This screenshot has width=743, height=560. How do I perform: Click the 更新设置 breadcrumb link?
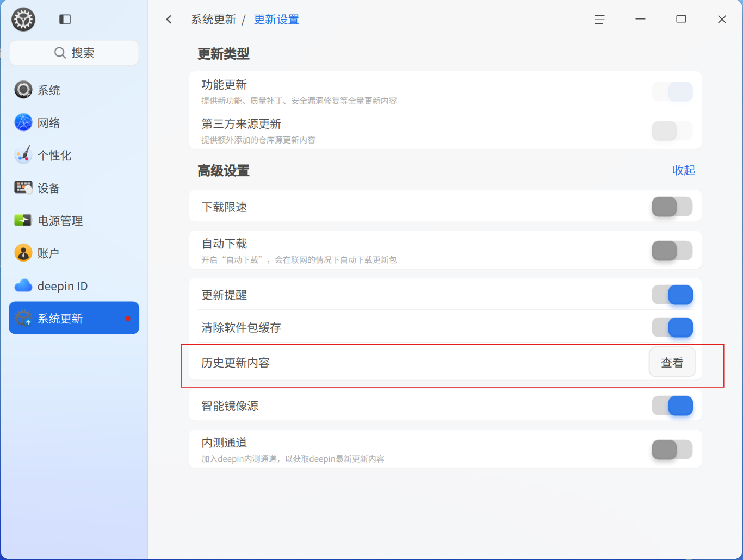coord(276,20)
